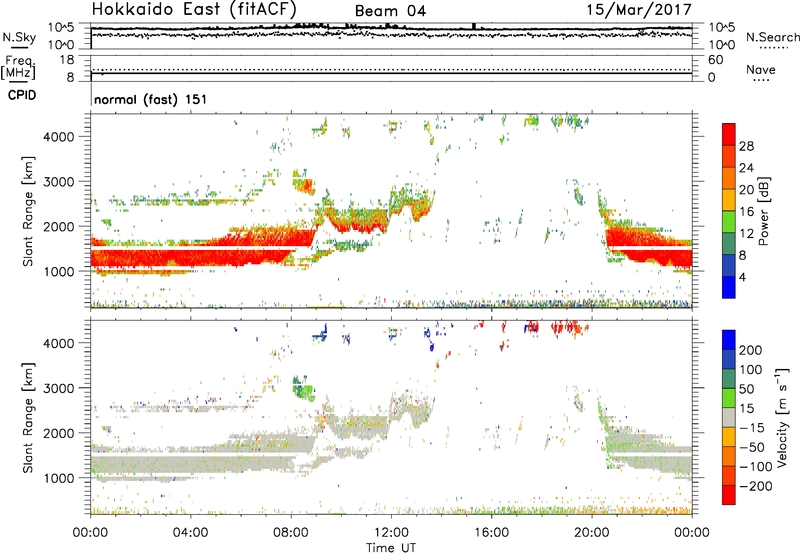Click the "12:00" time axis label
The width and height of the screenshot is (800, 554).
pyautogui.click(x=391, y=533)
